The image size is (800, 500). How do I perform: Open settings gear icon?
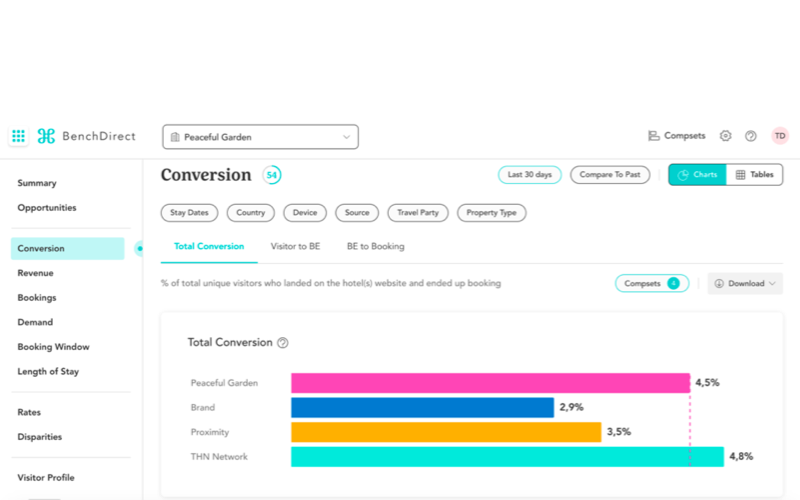[726, 136]
